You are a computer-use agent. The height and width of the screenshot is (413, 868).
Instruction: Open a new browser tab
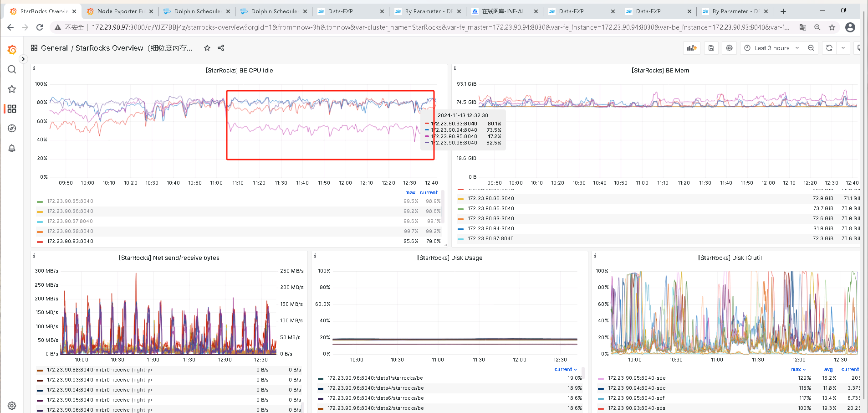[783, 11]
